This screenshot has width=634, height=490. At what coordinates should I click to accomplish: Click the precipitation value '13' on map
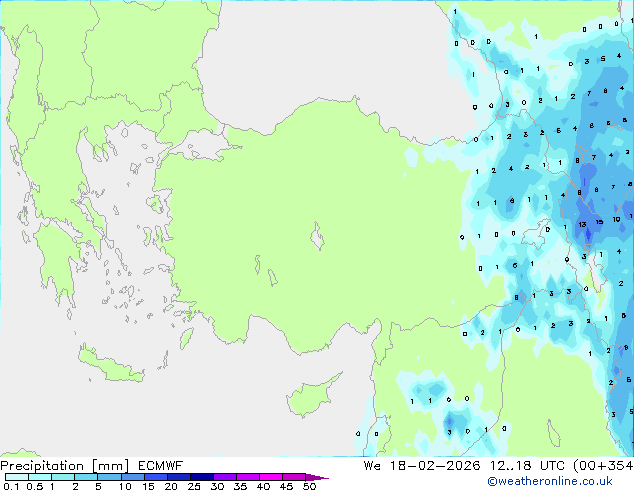(x=582, y=224)
